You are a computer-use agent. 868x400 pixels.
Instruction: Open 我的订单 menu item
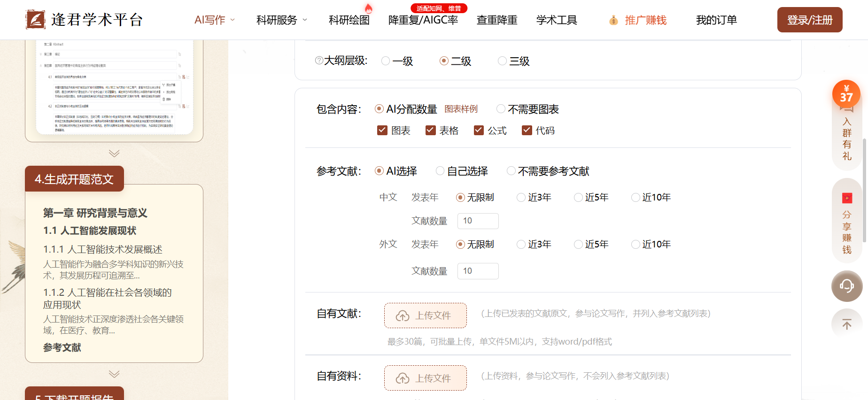pos(716,20)
